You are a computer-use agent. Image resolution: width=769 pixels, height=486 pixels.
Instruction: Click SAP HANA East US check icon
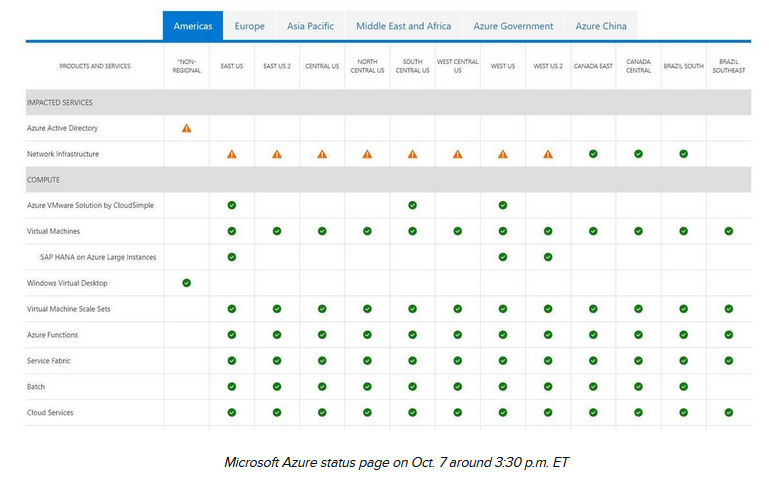pyautogui.click(x=232, y=257)
